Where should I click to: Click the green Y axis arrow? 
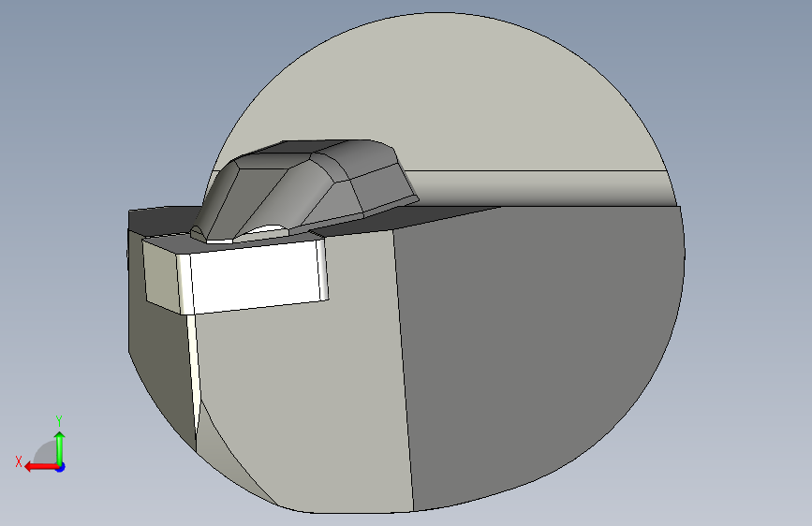coord(60,447)
